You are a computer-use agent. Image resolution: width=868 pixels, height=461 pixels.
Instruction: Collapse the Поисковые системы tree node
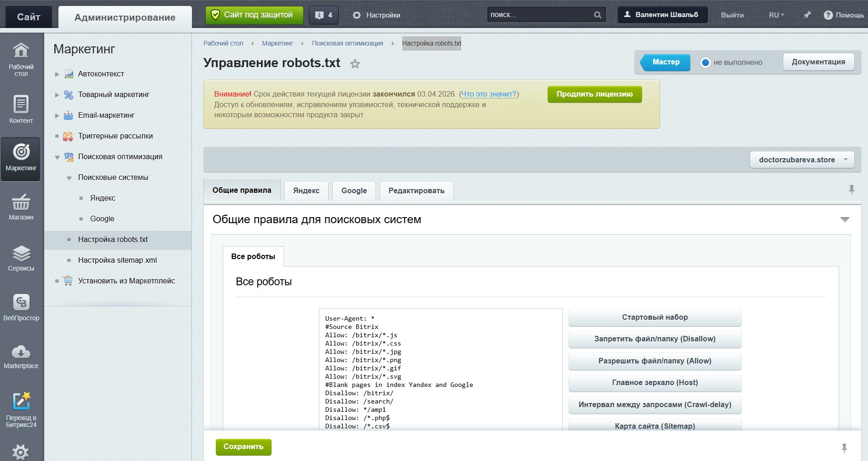[x=69, y=178]
